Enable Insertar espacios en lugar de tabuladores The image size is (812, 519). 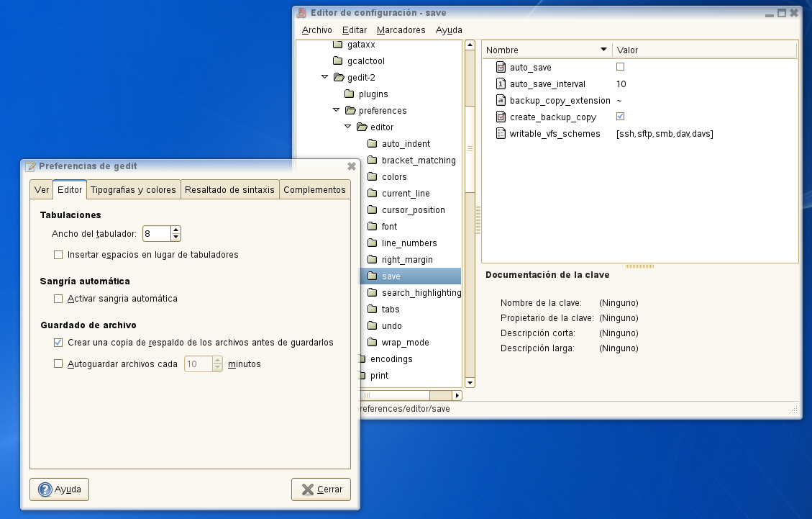[59, 255]
